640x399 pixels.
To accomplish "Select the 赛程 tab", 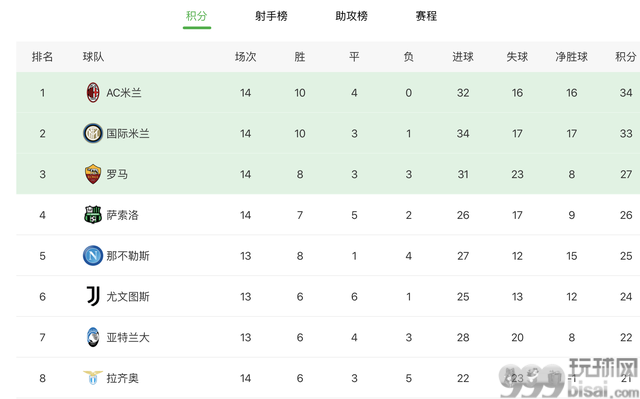I will coord(426,16).
